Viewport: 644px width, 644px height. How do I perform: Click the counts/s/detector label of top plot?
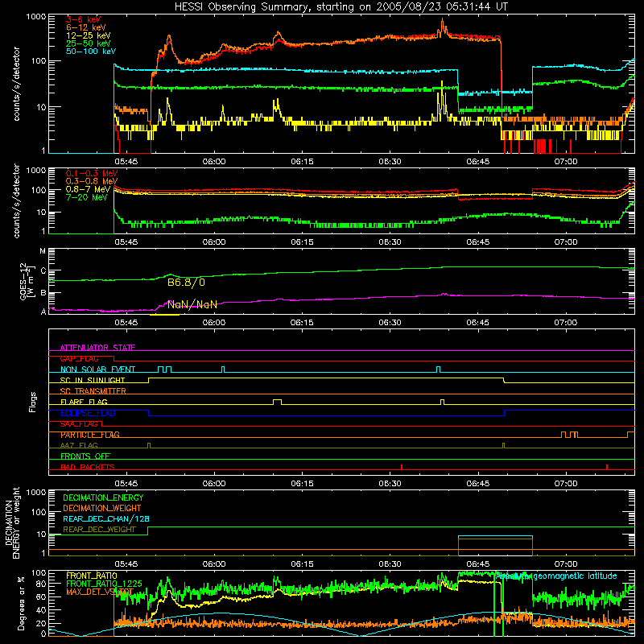point(16,84)
